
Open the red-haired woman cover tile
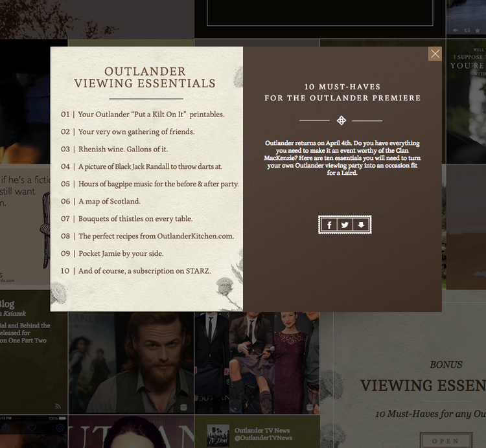point(131,432)
